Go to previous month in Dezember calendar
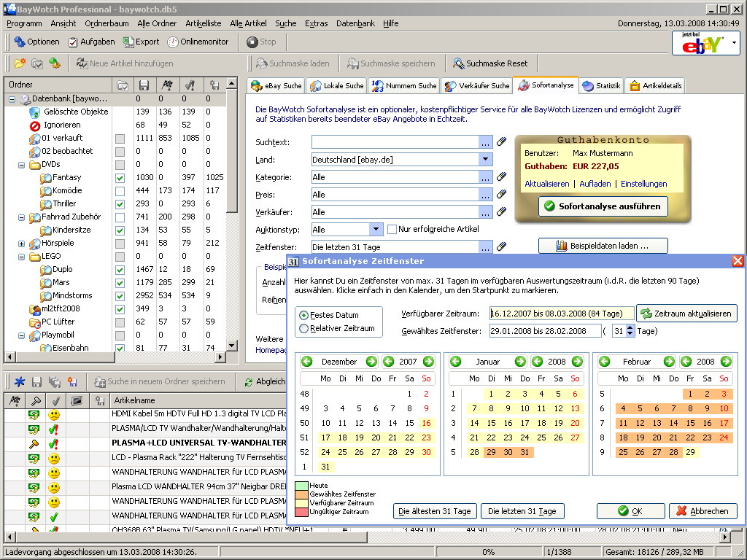This screenshot has width=747, height=560. point(307,362)
